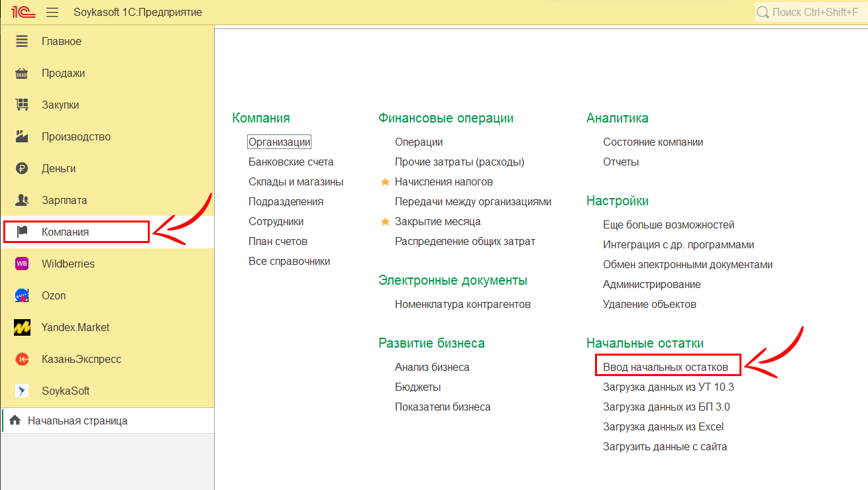Open Бюджеты link
This screenshot has height=490, width=868.
click(x=418, y=387)
